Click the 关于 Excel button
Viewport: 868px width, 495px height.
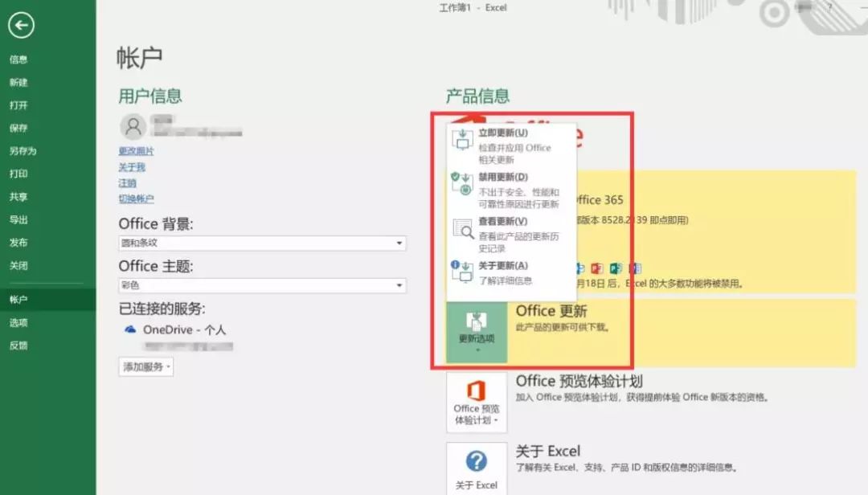(x=477, y=468)
